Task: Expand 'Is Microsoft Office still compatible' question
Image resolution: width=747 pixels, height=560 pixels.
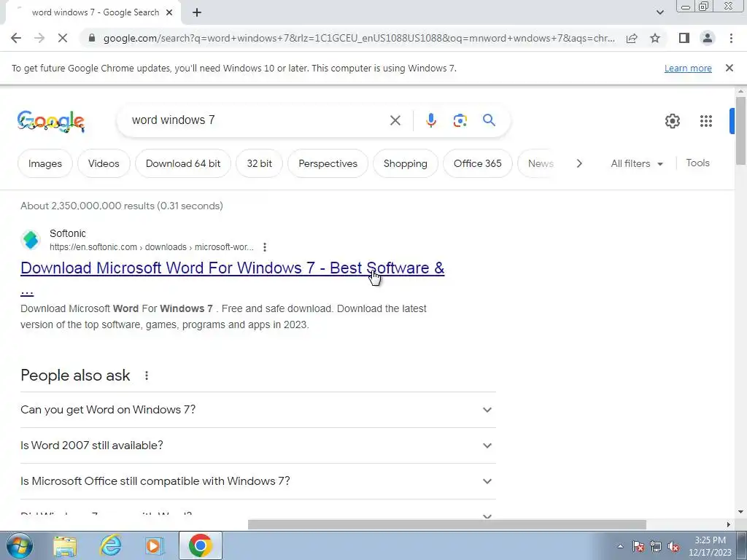Action: [x=258, y=481]
